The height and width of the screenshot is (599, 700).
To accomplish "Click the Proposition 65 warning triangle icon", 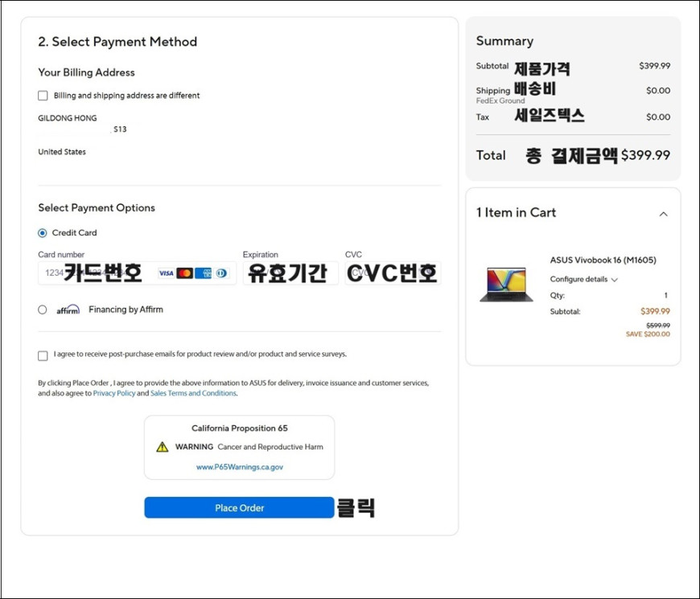I will pyautogui.click(x=163, y=447).
